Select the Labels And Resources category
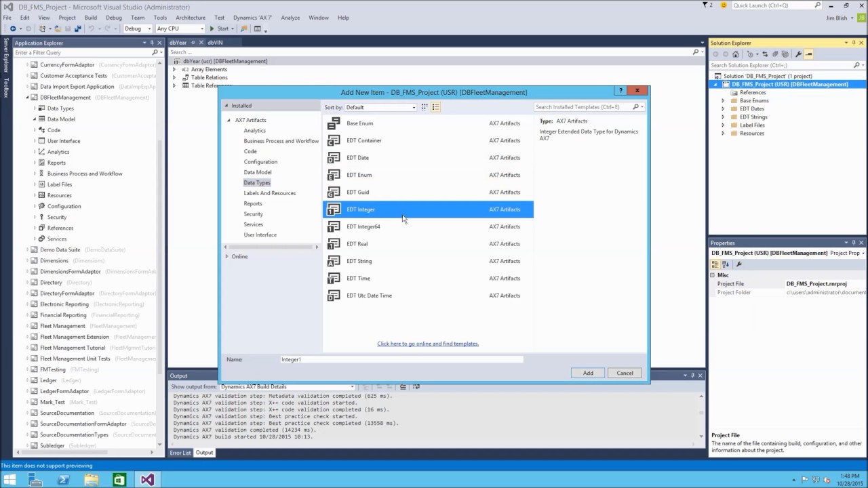This screenshot has height=488, width=868. 270,193
